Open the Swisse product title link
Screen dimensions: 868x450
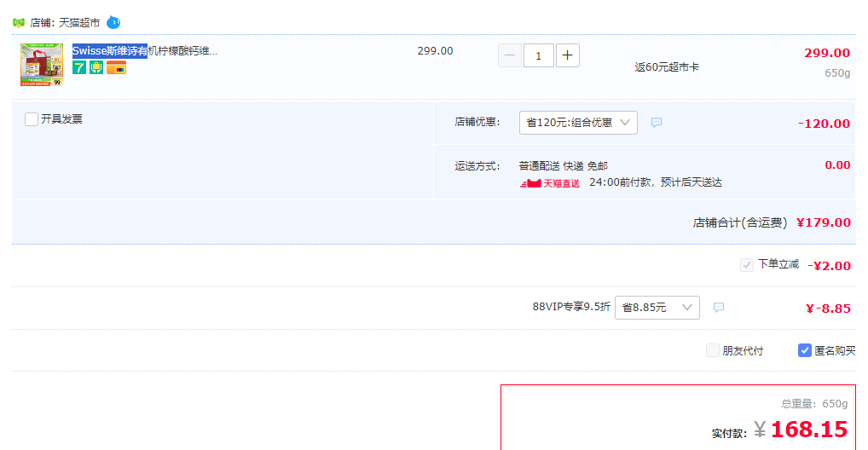pos(145,51)
